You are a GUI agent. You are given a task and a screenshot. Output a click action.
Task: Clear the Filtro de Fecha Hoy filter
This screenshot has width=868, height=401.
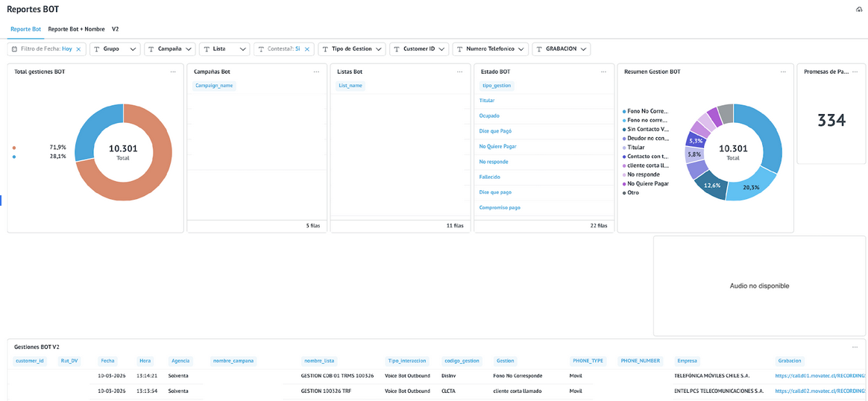pyautogui.click(x=78, y=49)
